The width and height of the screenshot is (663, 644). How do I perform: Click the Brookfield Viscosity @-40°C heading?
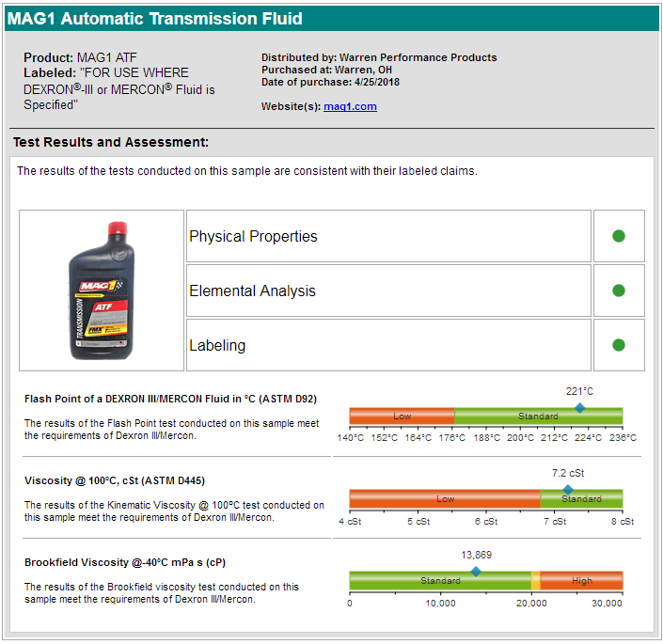(125, 562)
